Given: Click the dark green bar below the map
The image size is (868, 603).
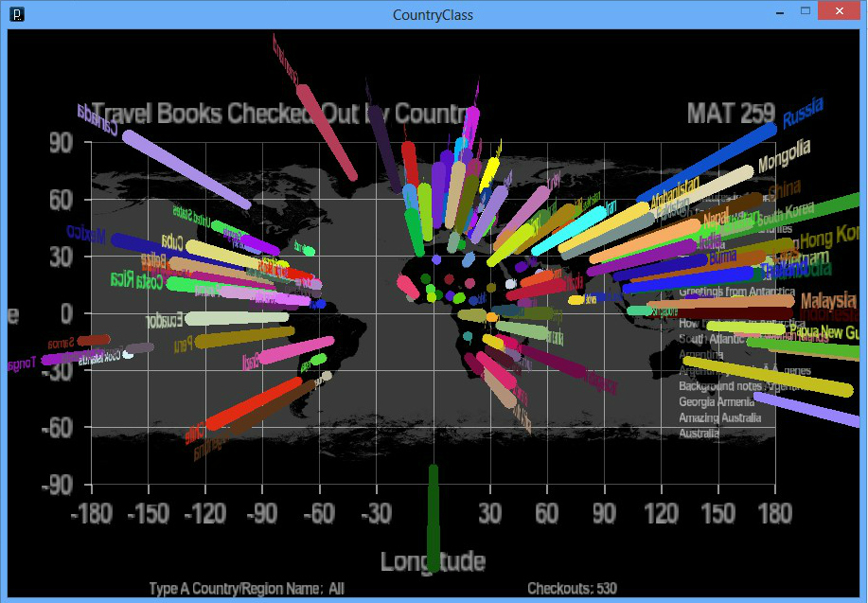Looking at the screenshot, I should 434,521.
